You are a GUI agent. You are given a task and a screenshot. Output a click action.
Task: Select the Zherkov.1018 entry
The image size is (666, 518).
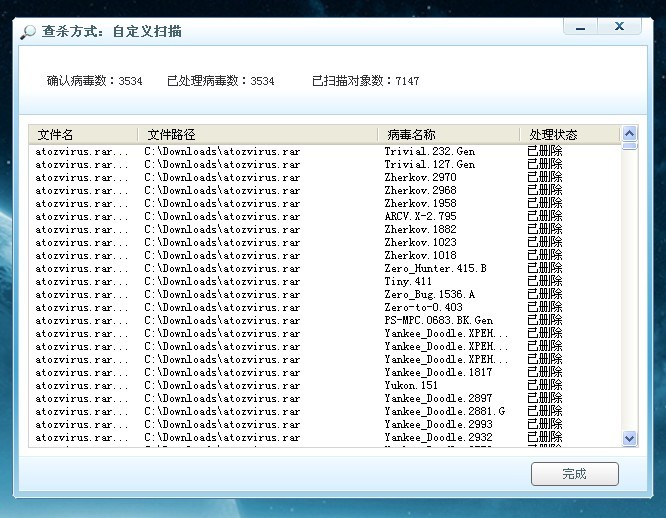(x=325, y=255)
